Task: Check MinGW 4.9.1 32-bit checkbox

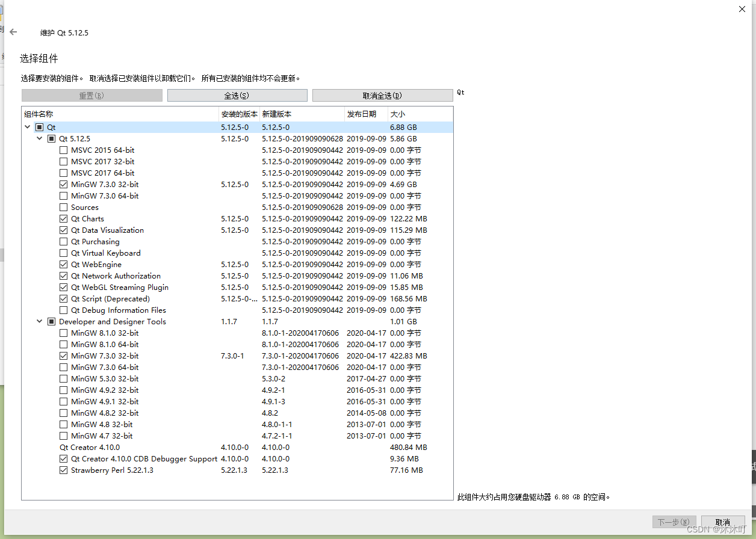Action: tap(64, 402)
